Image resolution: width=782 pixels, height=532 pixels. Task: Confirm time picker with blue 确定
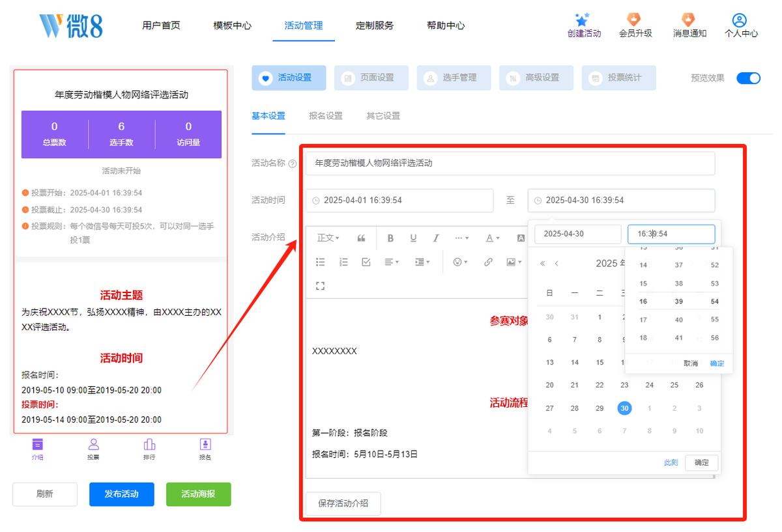click(717, 363)
